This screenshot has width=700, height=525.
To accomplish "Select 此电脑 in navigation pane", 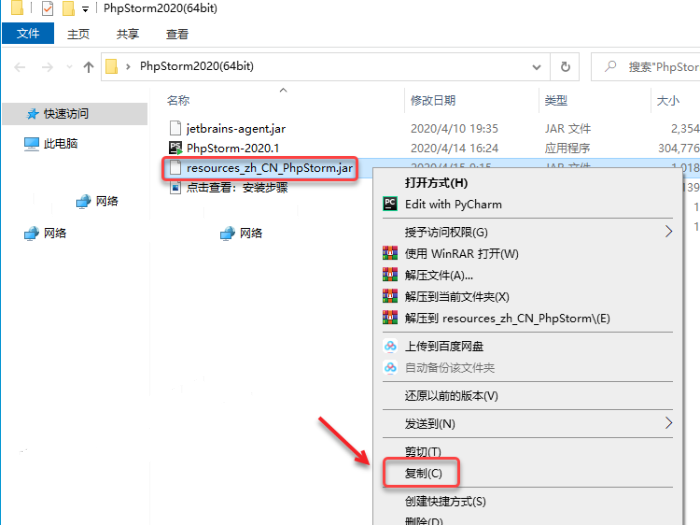I will point(61,144).
